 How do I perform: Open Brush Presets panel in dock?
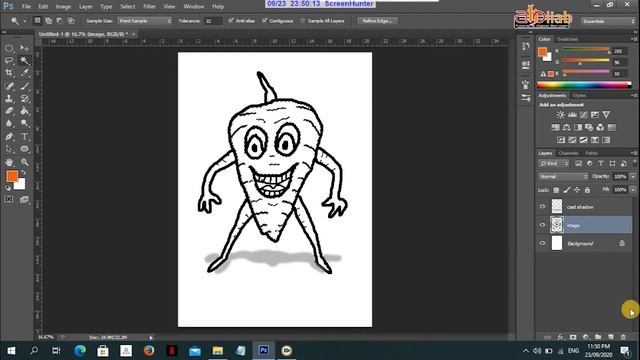[x=526, y=98]
